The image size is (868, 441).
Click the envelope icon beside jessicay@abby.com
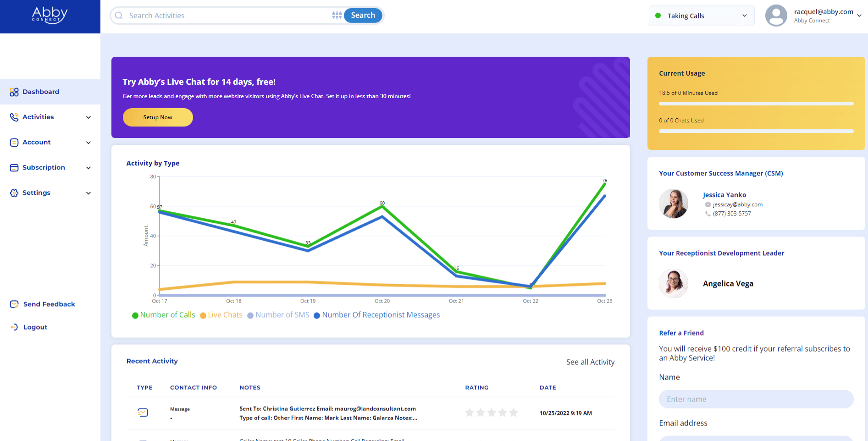[x=708, y=205]
